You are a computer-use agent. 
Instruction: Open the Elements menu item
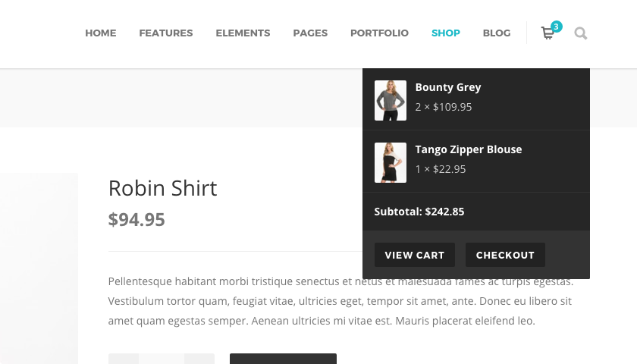tap(243, 33)
